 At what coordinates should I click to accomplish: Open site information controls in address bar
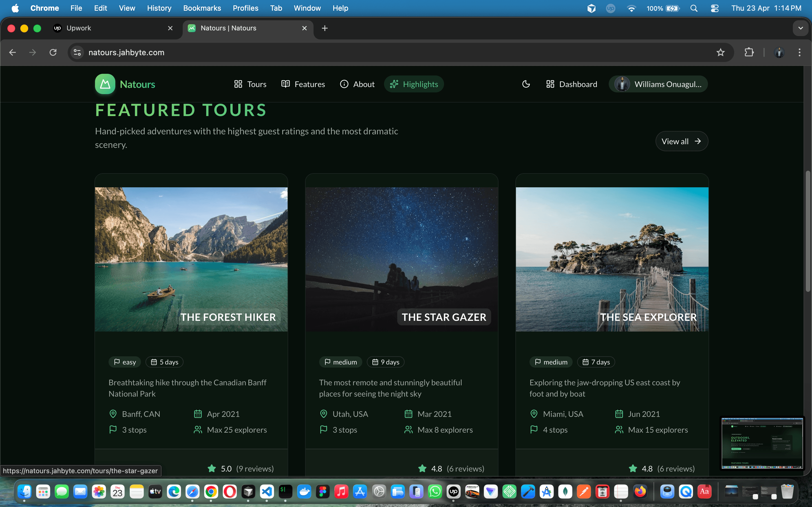click(x=77, y=52)
